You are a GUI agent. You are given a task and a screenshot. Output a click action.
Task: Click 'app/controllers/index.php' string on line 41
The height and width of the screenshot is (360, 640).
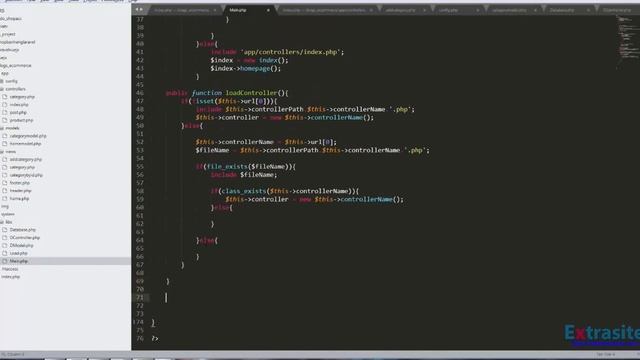(292, 52)
